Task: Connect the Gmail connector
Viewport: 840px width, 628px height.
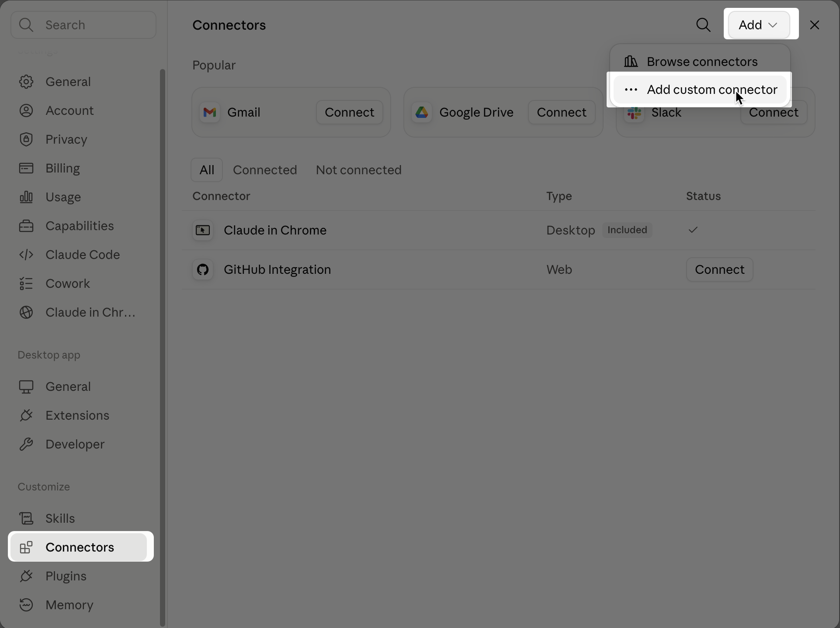Action: [349, 112]
